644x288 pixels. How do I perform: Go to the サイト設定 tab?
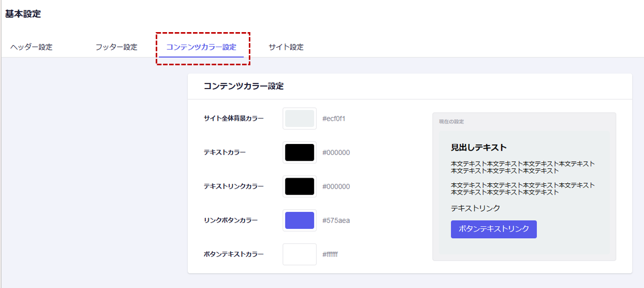[286, 47]
